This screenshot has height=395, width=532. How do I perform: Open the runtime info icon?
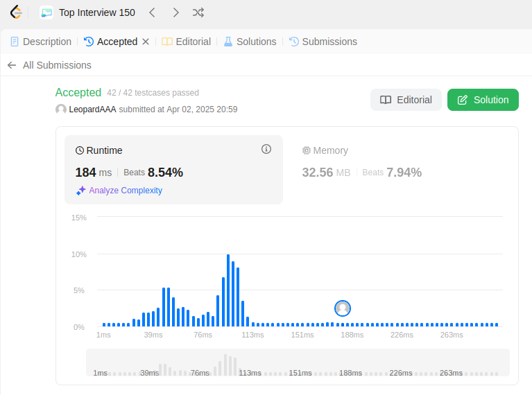click(x=266, y=149)
